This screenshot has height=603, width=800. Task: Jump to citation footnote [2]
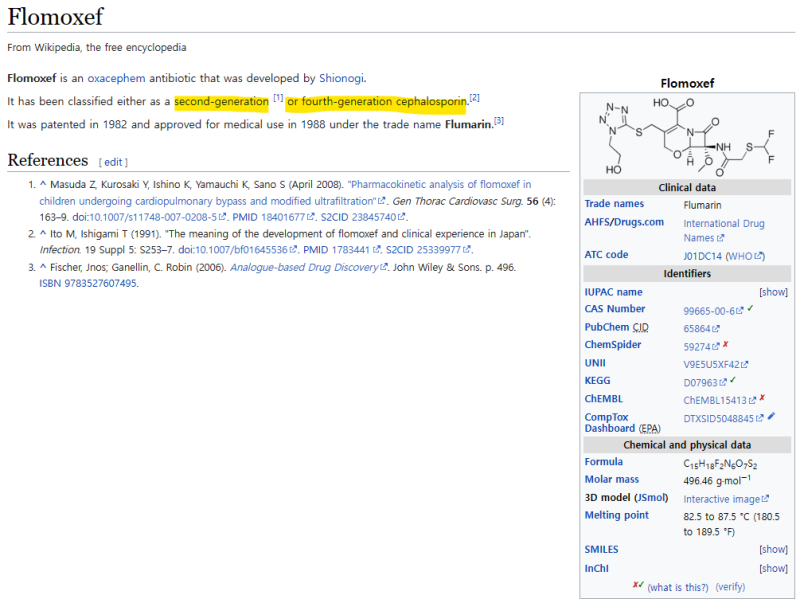tap(474, 97)
